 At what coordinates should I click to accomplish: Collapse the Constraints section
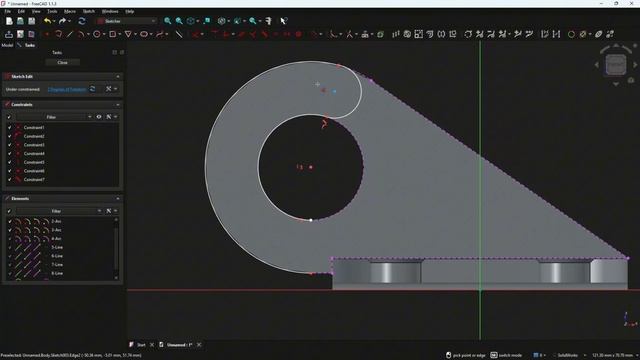[x=118, y=105]
